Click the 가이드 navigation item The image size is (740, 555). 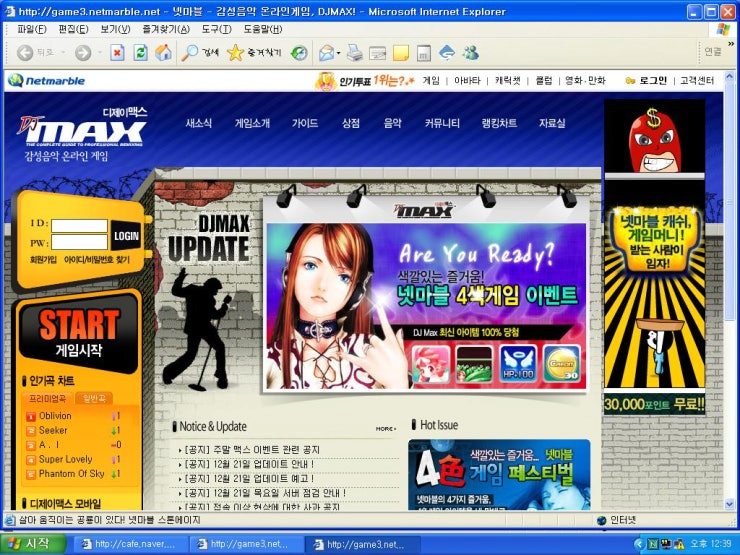[305, 124]
